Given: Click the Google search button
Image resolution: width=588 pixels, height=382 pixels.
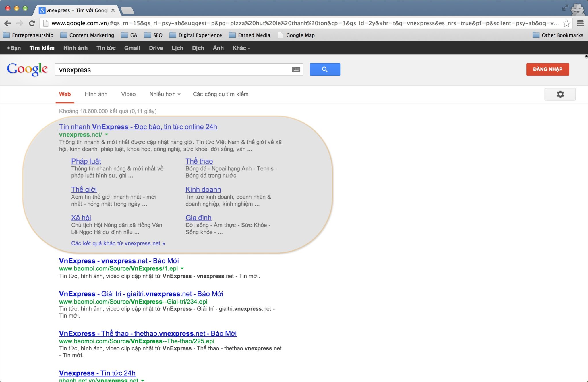Looking at the screenshot, I should click(324, 69).
